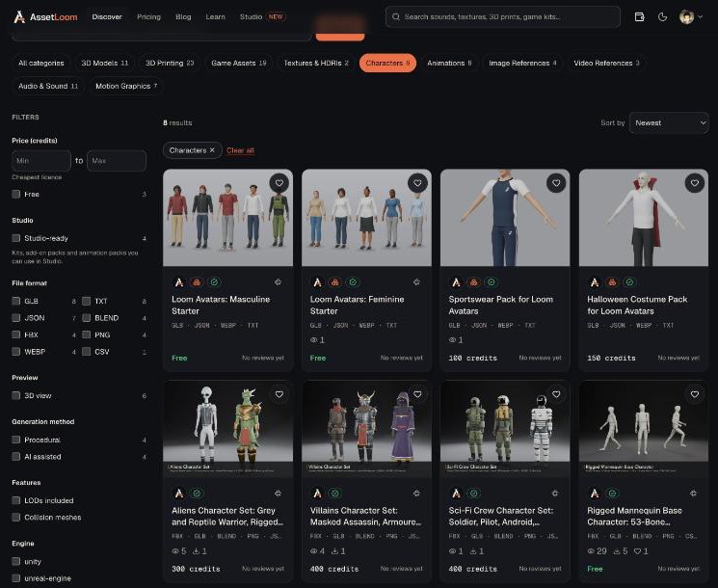Viewport: 718px width, 588px height.
Task: Click share icon on Feminine Starter card
Action: pos(416,282)
